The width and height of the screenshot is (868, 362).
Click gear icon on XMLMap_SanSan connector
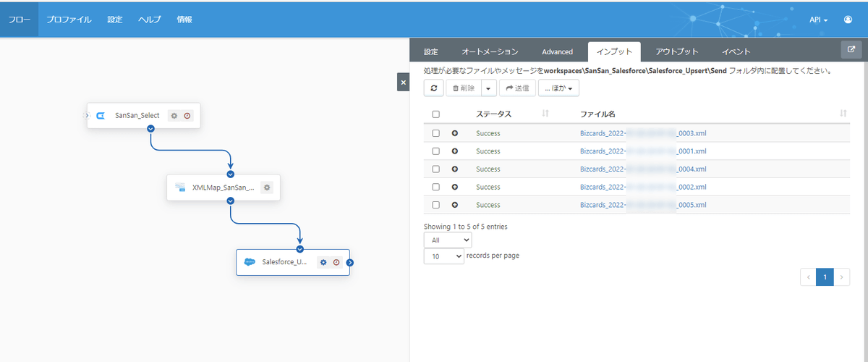267,188
